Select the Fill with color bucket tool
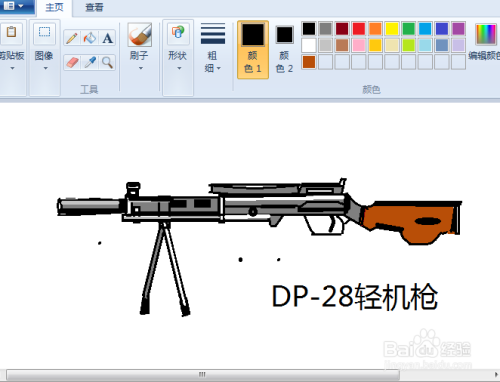The image size is (500, 382). 90,38
